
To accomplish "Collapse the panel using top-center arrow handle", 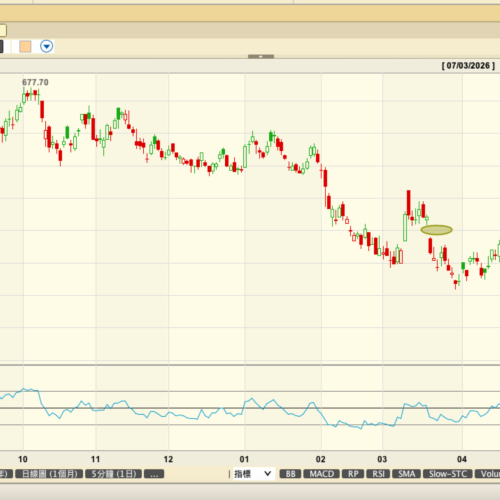I will [261, 56].
